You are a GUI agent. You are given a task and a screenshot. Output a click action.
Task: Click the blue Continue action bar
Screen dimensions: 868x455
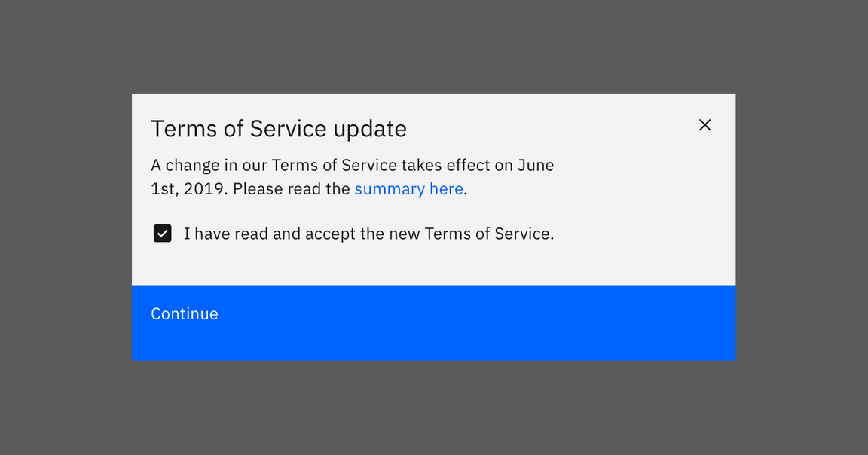tap(433, 322)
